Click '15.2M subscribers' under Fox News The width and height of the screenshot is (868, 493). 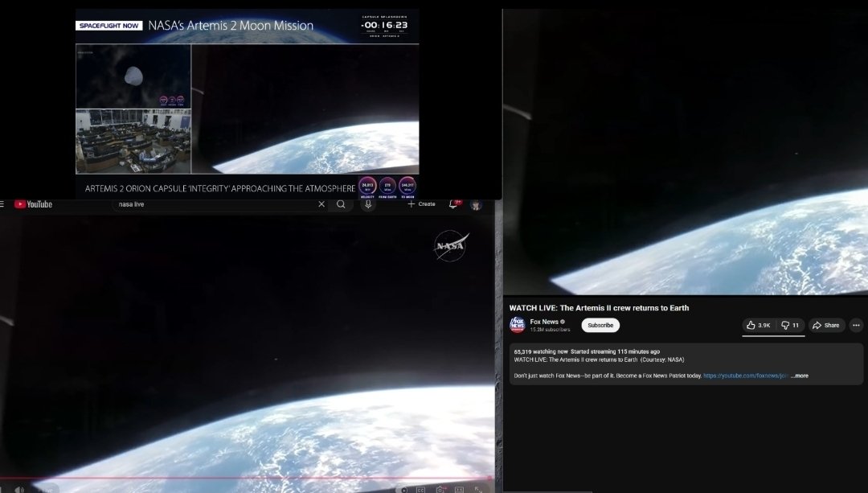[x=550, y=330]
